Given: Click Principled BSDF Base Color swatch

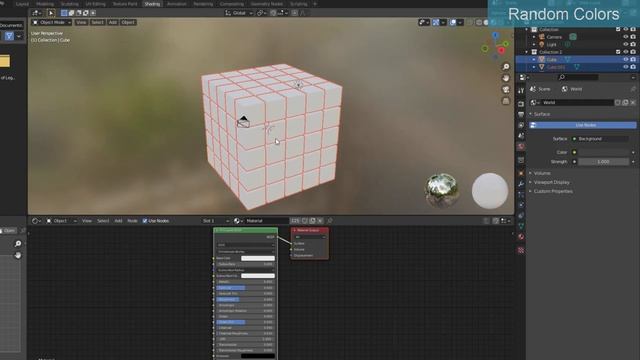Looking at the screenshot, I should 258,258.
